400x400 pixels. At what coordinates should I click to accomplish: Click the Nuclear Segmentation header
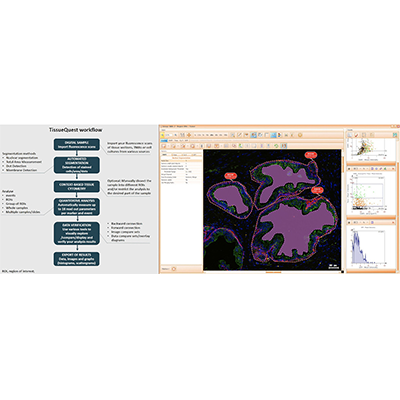click(181, 158)
